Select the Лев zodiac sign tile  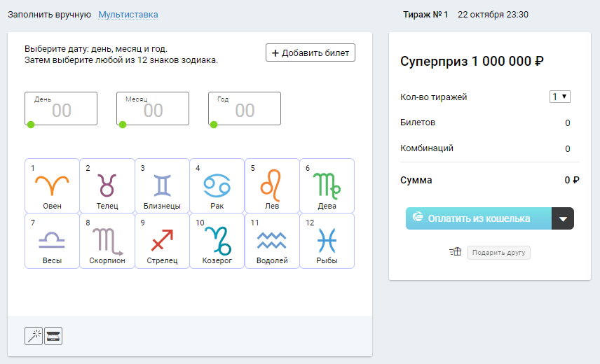pyautogui.click(x=272, y=186)
